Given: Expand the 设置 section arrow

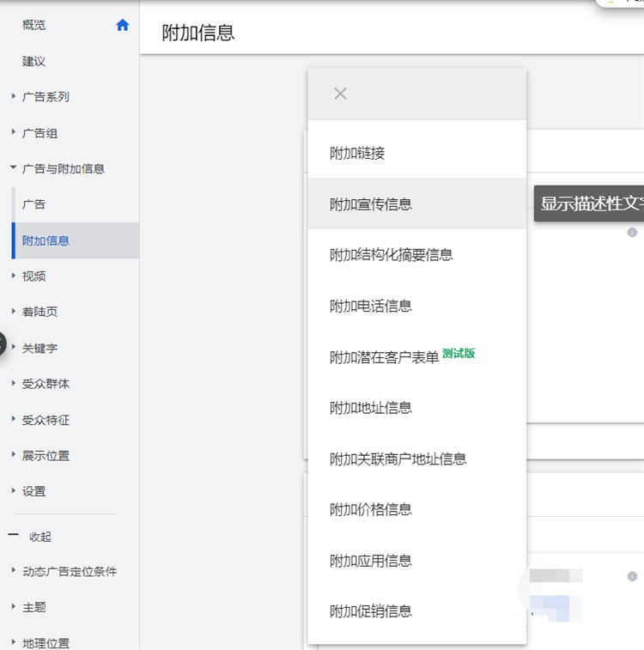Looking at the screenshot, I should (13, 491).
